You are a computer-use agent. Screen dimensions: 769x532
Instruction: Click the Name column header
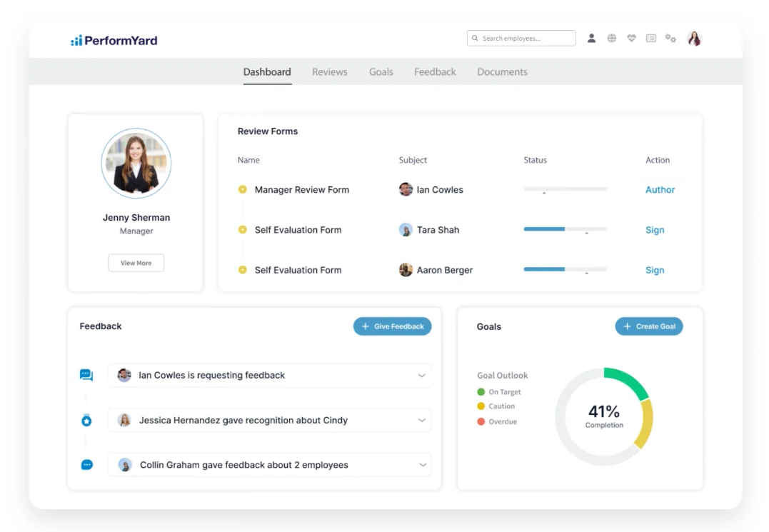pos(248,160)
